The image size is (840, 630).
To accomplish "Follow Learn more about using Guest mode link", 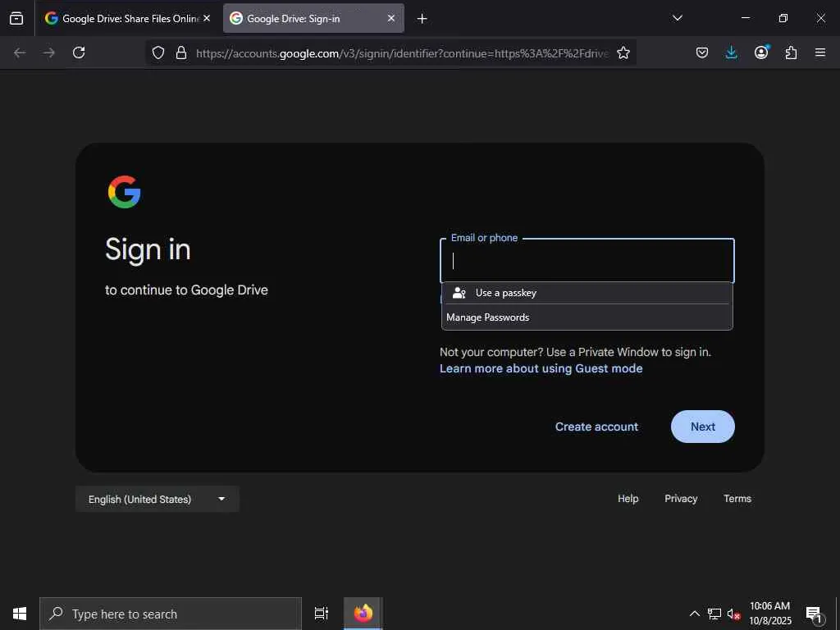I will tap(541, 368).
